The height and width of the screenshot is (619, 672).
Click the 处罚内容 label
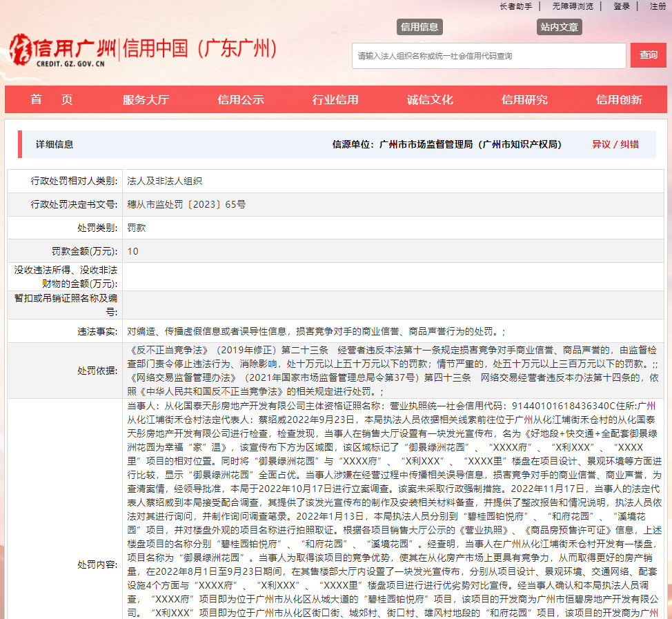[x=97, y=565]
